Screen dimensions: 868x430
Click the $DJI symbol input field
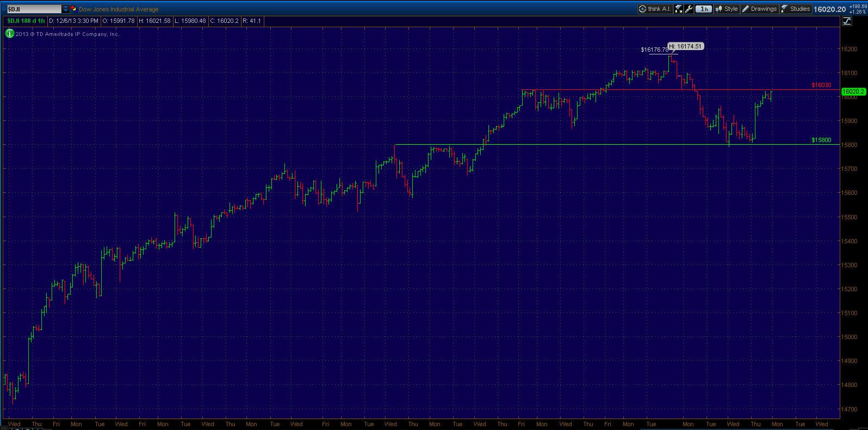34,9
